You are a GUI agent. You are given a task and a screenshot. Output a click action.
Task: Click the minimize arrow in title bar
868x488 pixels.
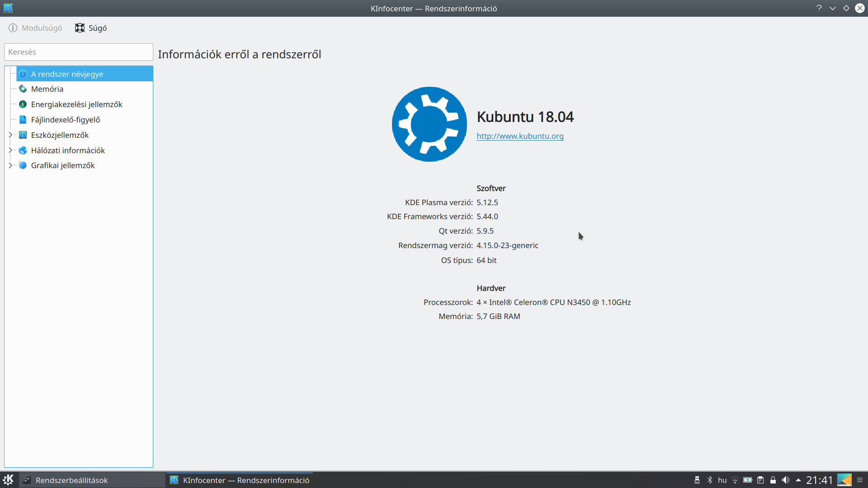coord(833,8)
